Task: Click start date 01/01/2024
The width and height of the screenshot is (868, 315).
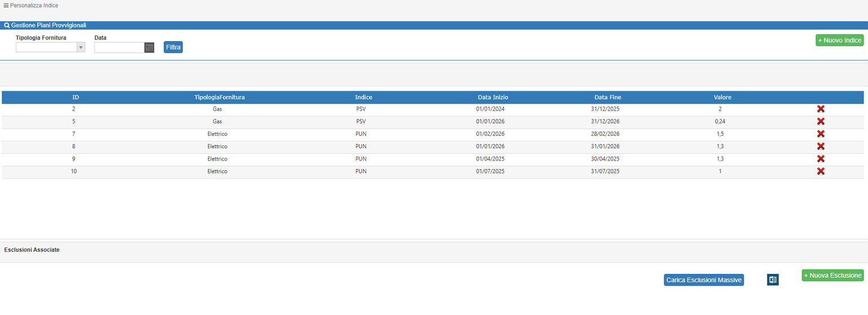Action: [490, 109]
